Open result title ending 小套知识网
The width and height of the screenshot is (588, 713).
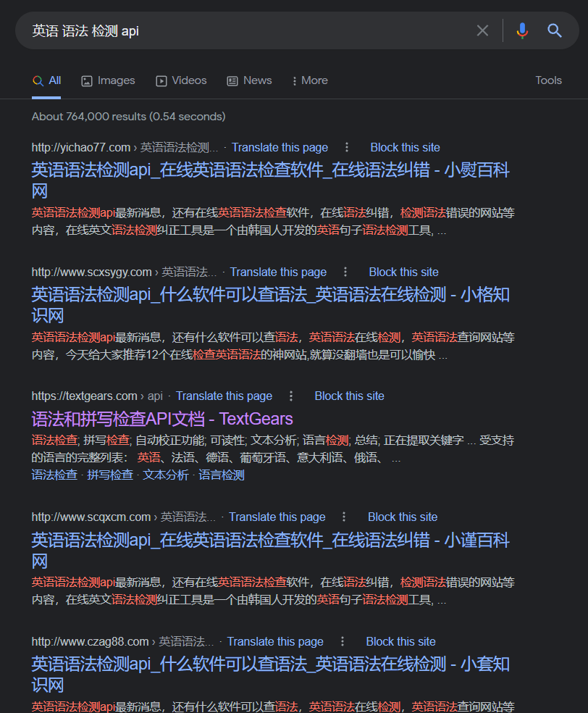tap(270, 675)
